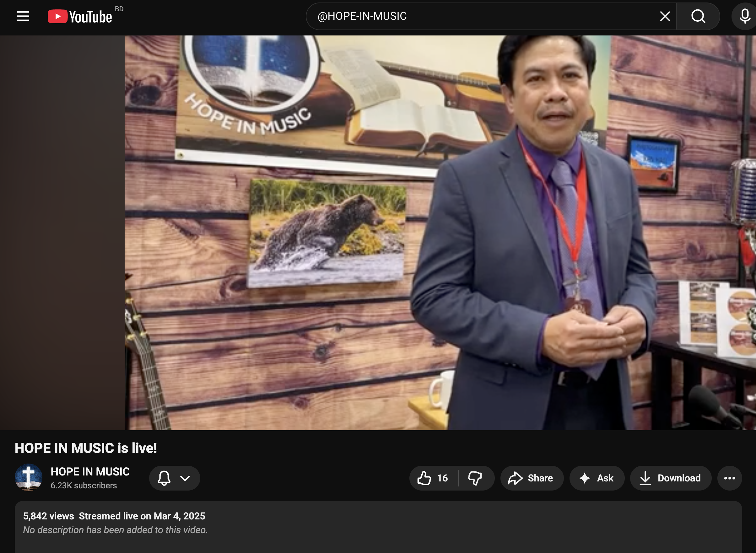The height and width of the screenshot is (553, 756).
Task: Click 'No description has been added' text
Action: pyautogui.click(x=115, y=530)
